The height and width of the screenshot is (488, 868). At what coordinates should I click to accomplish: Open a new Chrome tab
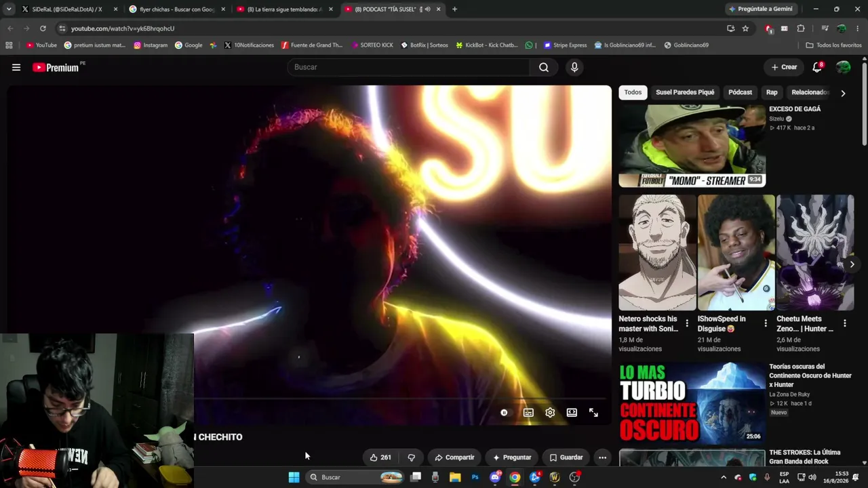tap(454, 9)
